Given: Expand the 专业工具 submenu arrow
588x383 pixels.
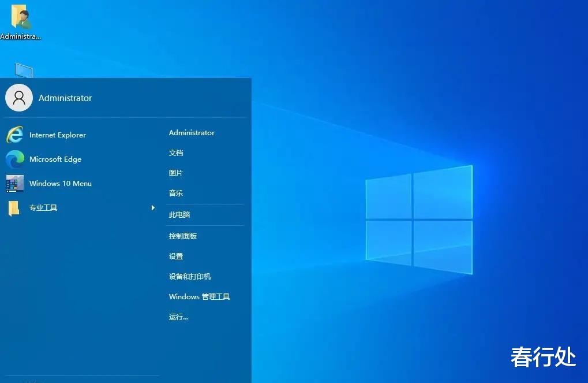Looking at the screenshot, I should [152, 207].
